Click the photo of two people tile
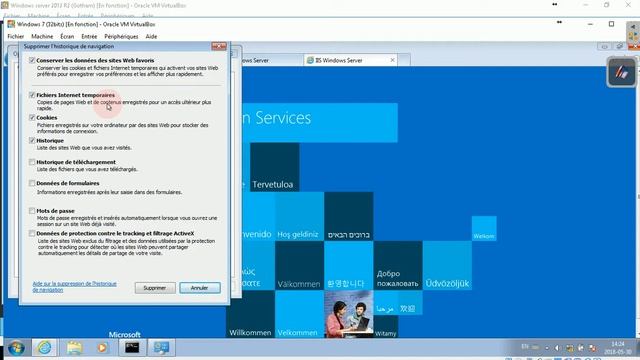Screen dimensions: 640x360 (x=349, y=314)
